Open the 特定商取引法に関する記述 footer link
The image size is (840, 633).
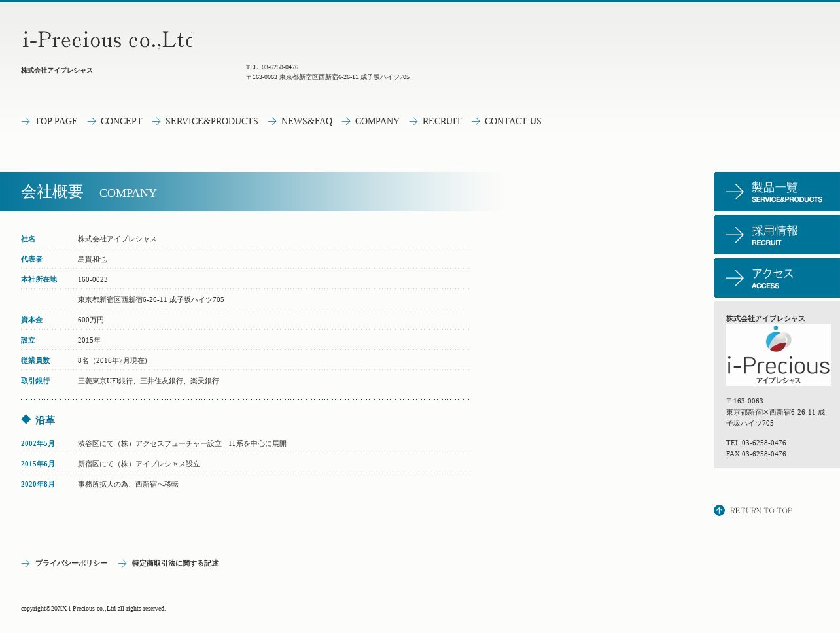(175, 563)
